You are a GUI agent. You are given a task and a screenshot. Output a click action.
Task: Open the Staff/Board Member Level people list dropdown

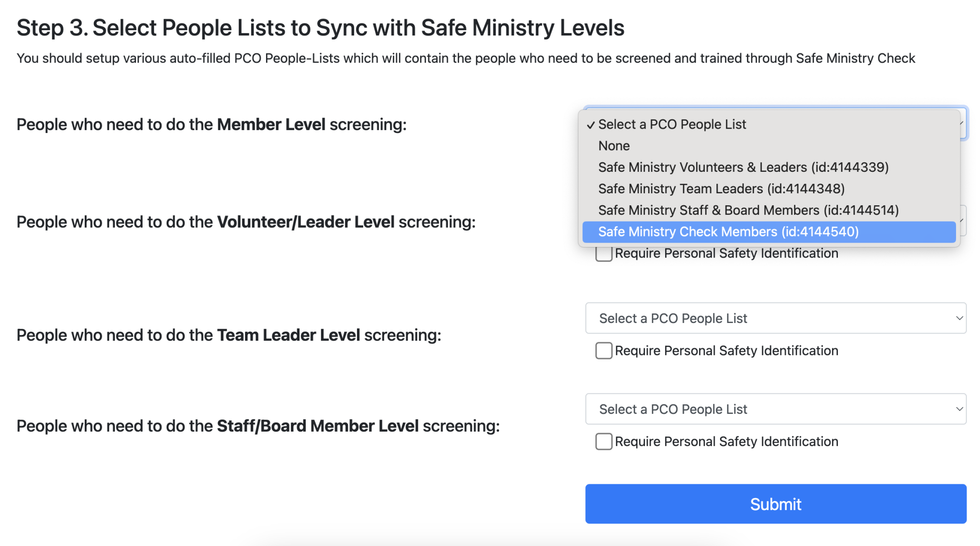[x=775, y=409]
